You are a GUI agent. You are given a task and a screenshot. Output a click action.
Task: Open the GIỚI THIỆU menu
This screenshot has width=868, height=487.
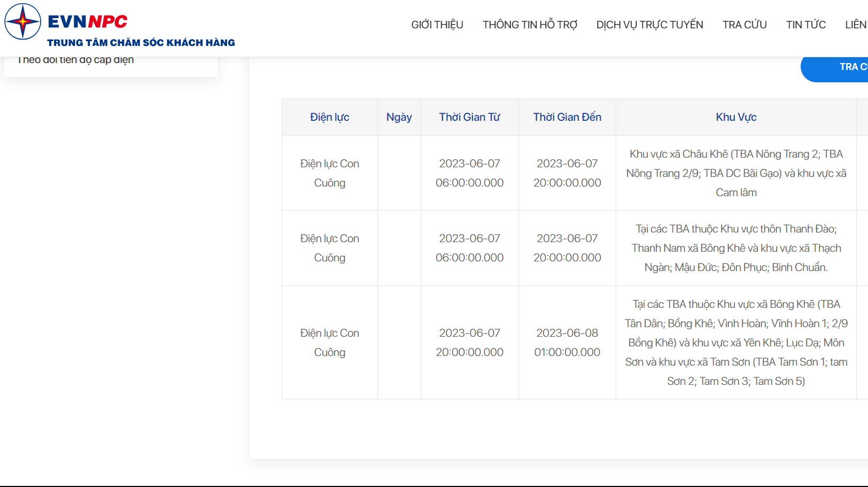pos(437,25)
